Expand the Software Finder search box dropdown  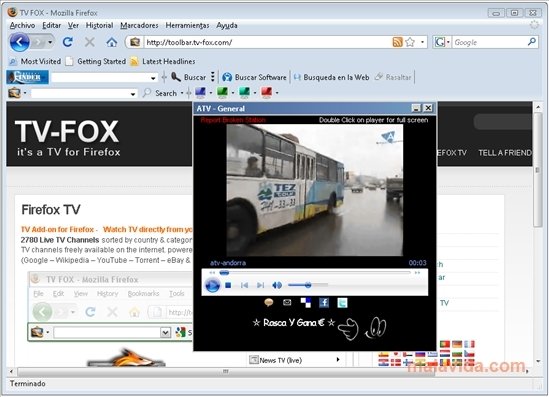(x=153, y=78)
